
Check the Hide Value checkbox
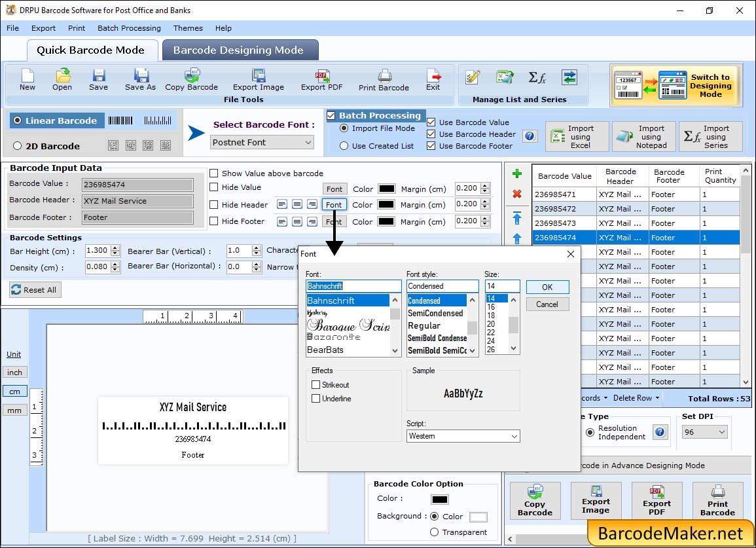point(213,187)
